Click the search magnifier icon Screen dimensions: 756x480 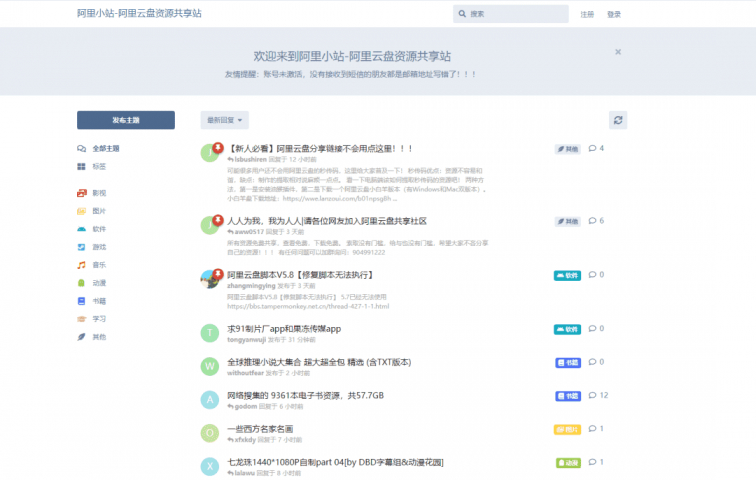point(462,14)
